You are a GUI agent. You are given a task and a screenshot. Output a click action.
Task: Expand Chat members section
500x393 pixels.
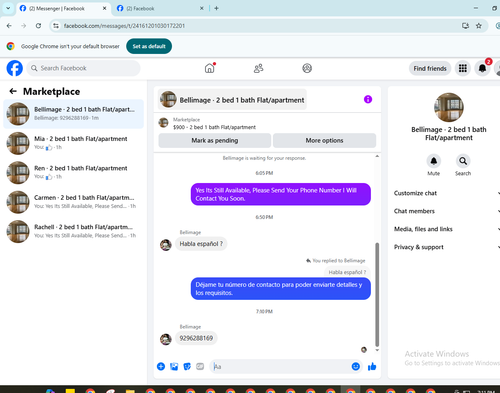click(x=447, y=211)
